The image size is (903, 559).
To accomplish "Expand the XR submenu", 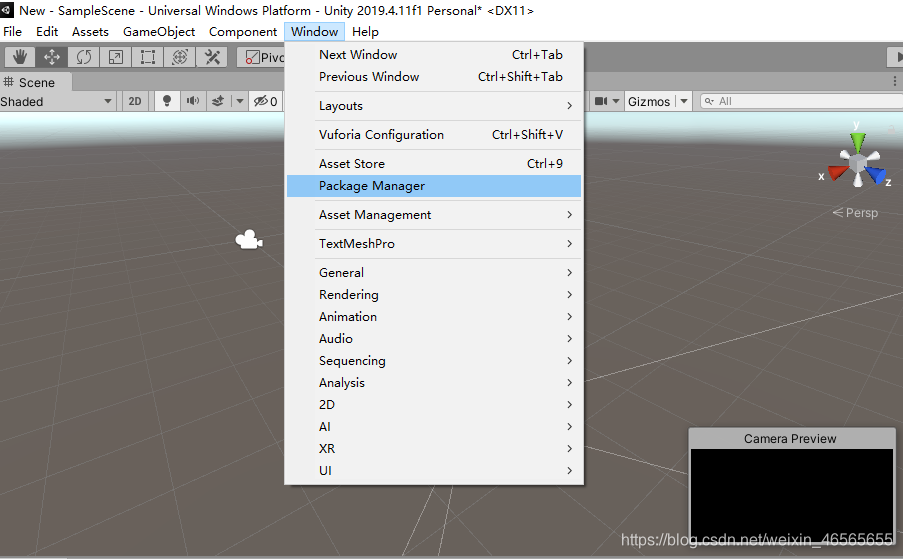I will tap(434, 448).
